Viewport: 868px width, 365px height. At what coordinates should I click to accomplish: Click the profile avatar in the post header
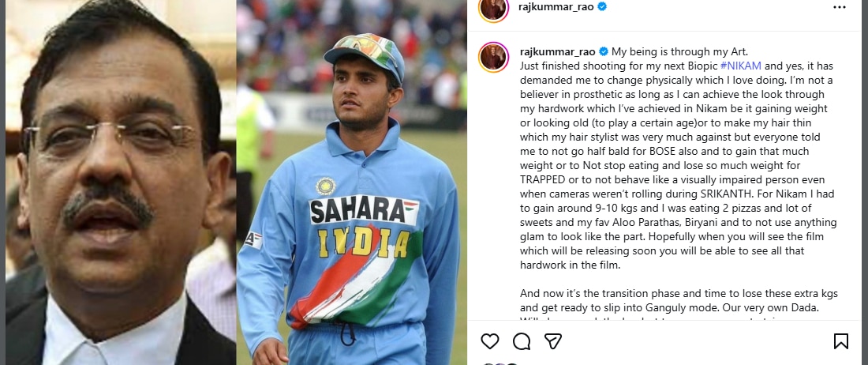pos(493,7)
